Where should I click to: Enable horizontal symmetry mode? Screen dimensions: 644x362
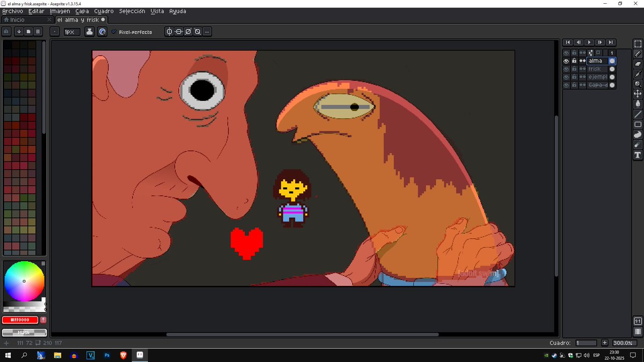tap(169, 32)
